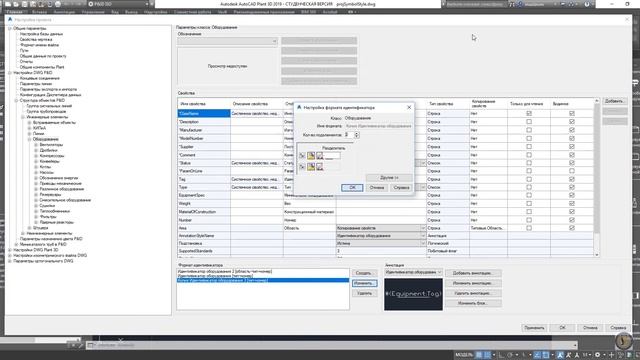Screen dimensions: 640x360
Task: Click Создать button beside the format list
Action: tap(364, 273)
